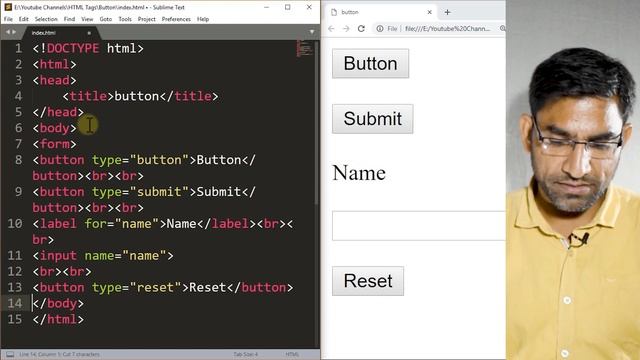The image size is (640, 360).
Task: Click the 'Button' button on the webpage
Action: 370,64
